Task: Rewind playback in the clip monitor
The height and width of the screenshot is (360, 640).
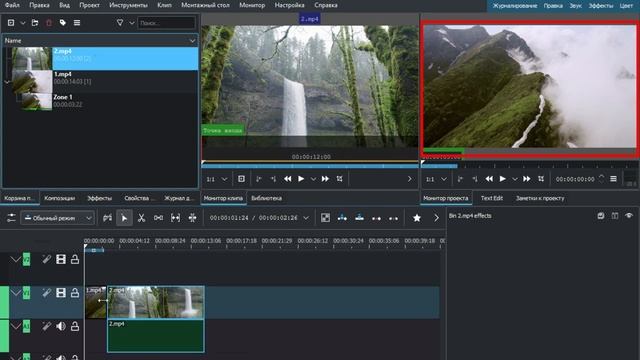Action: (x=288, y=179)
